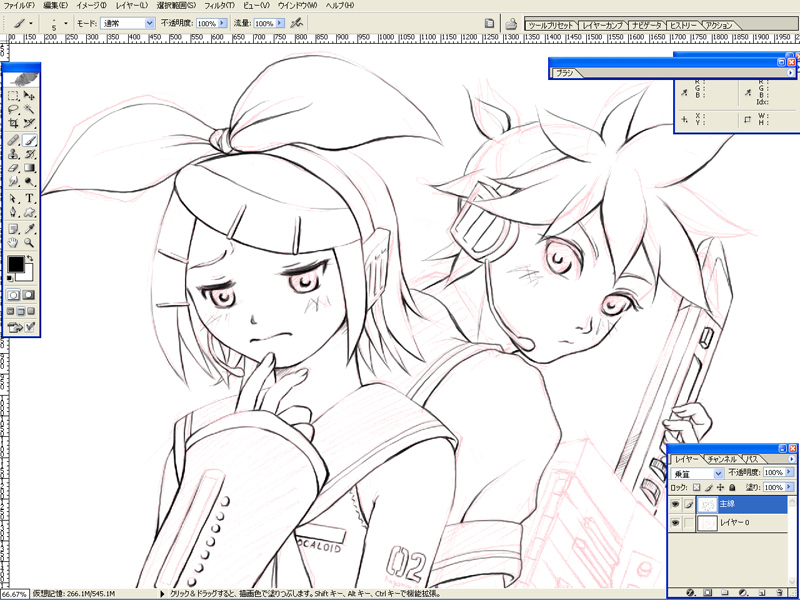Create a new layer button
This screenshot has height=600, width=800.
tap(760, 593)
